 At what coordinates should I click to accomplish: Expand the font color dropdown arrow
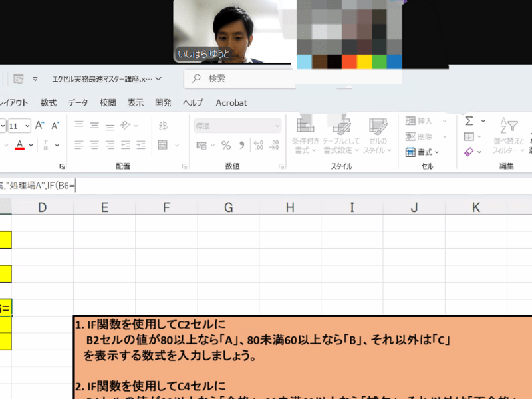pos(31,145)
